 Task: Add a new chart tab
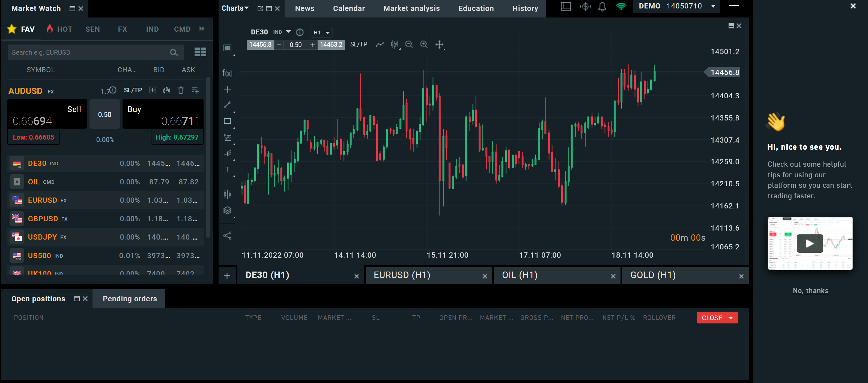227,276
